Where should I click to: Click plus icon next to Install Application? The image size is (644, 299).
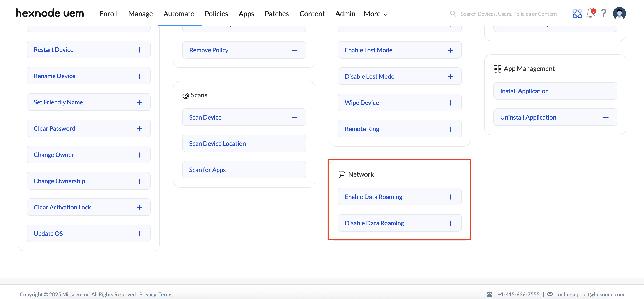pos(605,91)
